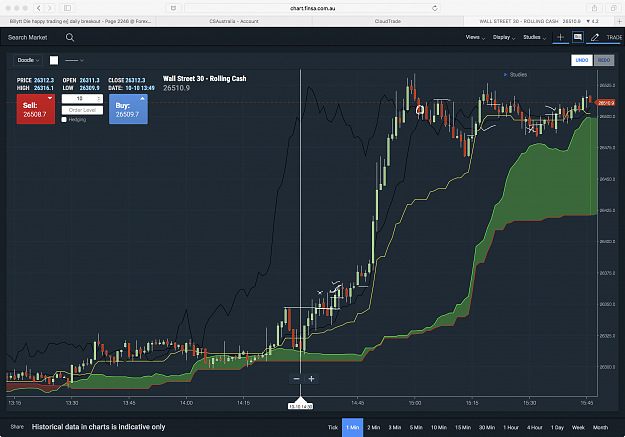Select the 1 Hour timeframe

click(511, 427)
